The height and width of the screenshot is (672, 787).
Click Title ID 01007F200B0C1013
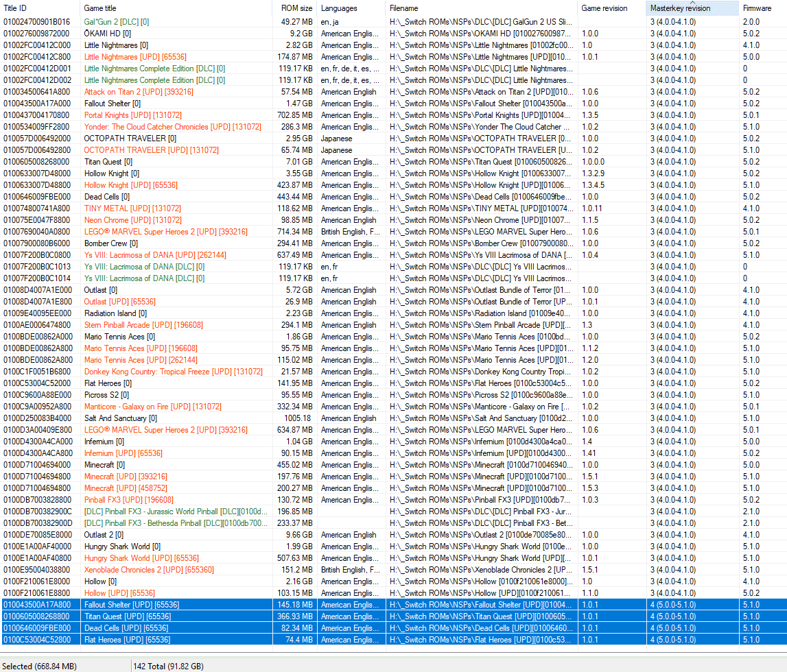tap(37, 267)
